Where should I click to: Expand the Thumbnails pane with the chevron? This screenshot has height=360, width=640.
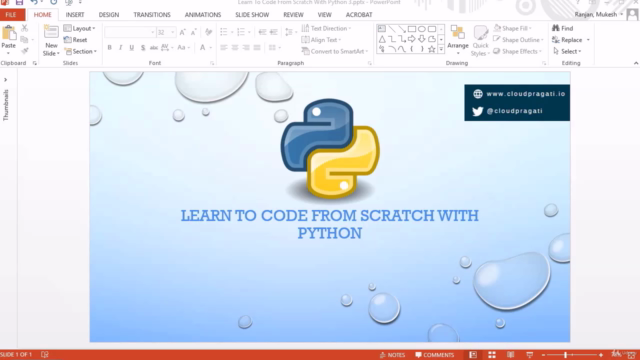6,80
